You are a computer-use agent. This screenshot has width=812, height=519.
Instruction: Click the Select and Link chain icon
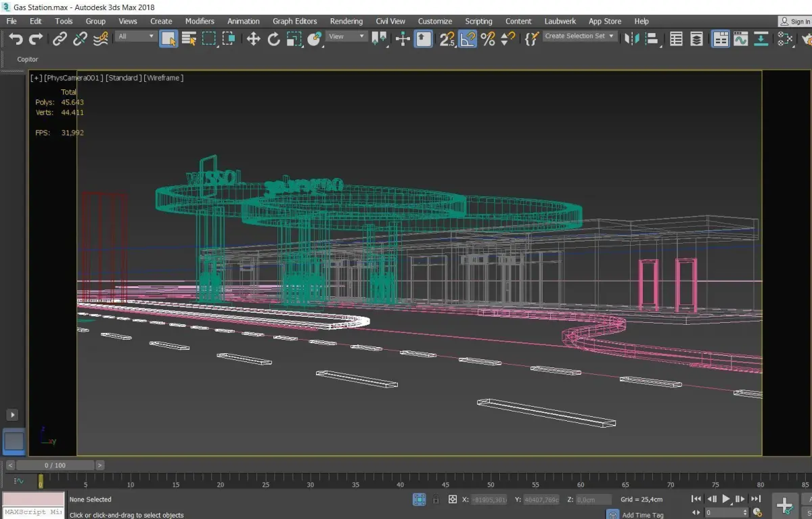tap(60, 39)
